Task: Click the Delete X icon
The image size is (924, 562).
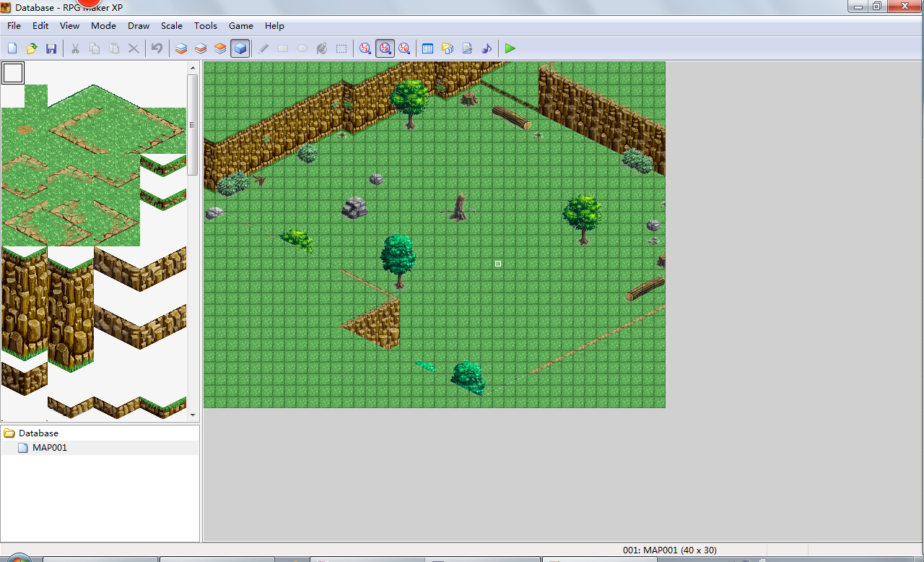Action: point(134,48)
